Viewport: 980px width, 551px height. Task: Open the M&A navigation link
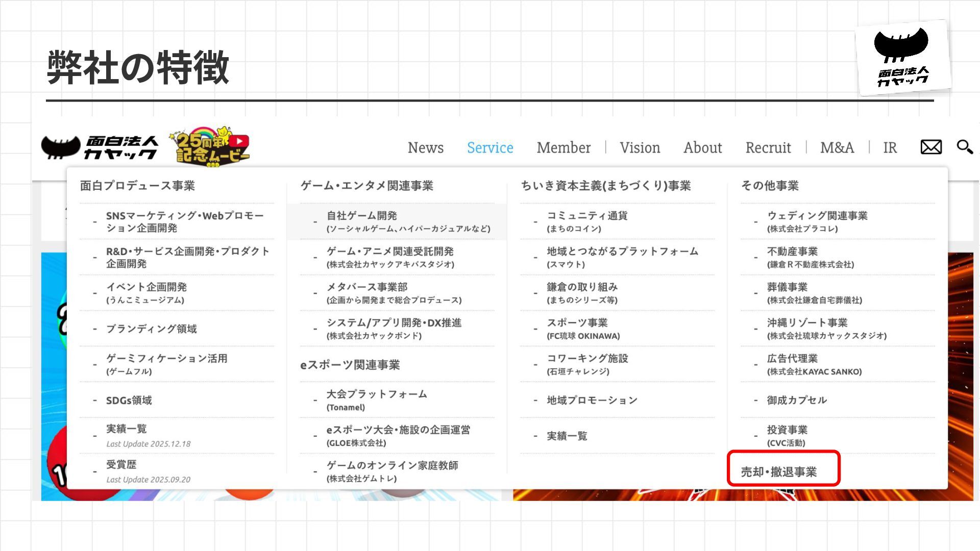[x=837, y=148]
